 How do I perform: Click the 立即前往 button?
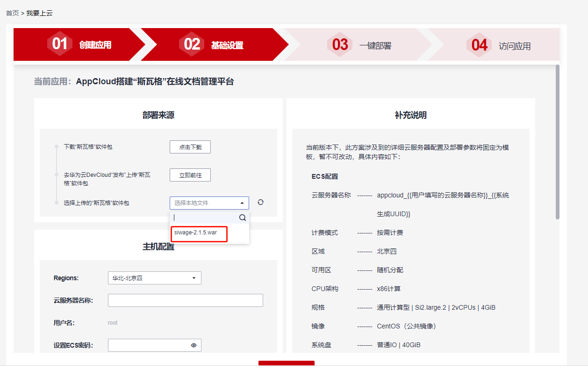190,175
